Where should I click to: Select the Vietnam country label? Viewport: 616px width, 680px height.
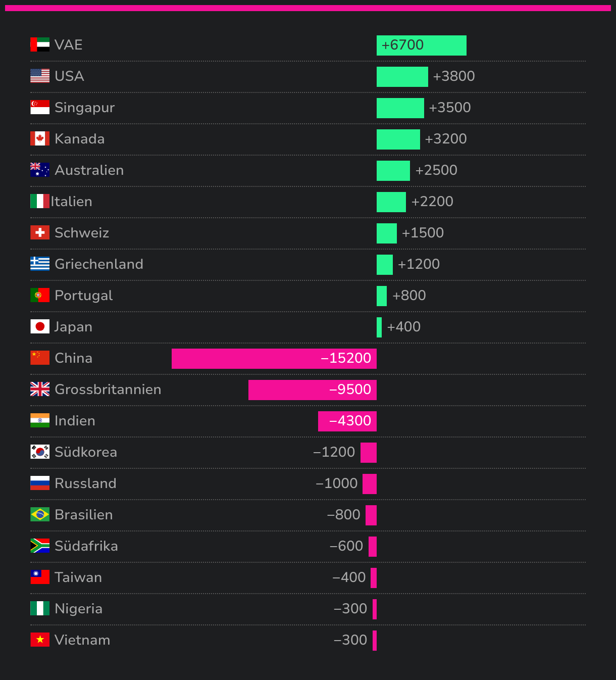click(82, 640)
